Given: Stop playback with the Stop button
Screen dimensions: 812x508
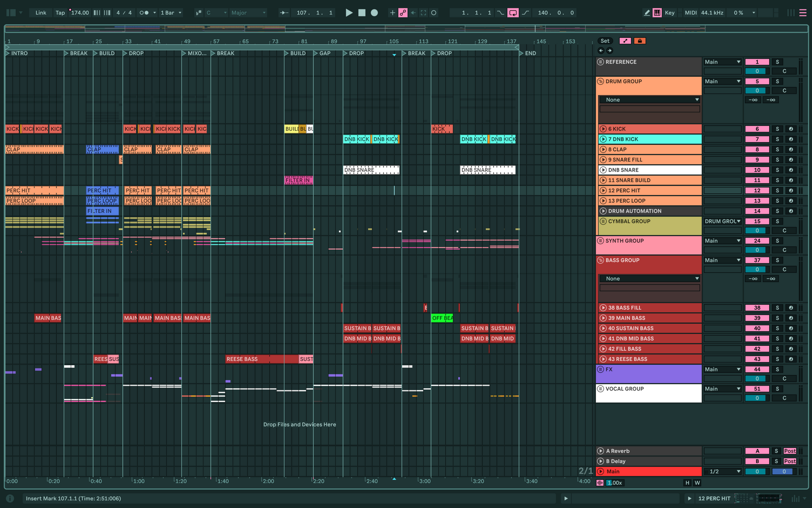Looking at the screenshot, I should (x=362, y=13).
